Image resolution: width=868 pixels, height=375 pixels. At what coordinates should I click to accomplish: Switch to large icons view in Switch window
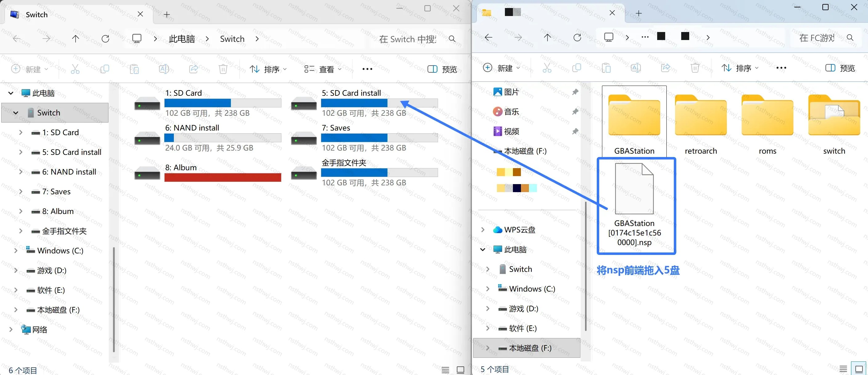coord(461,370)
